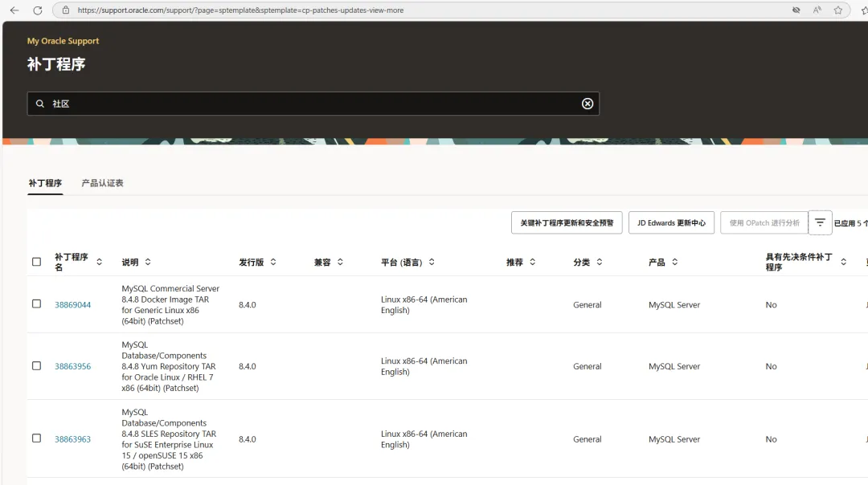Sort by 推荐 column arrows

[x=532, y=262]
